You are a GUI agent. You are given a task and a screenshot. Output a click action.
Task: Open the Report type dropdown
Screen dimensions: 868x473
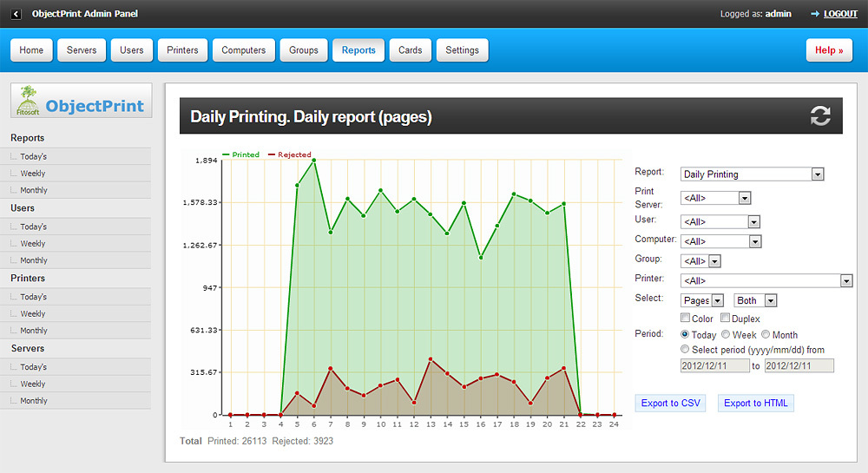pyautogui.click(x=752, y=174)
